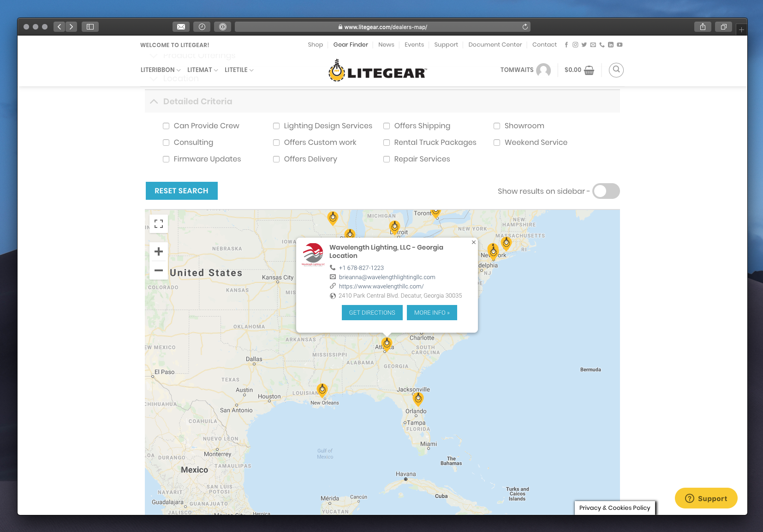
Task: Open the Gear Finder menu item
Action: 351,45
